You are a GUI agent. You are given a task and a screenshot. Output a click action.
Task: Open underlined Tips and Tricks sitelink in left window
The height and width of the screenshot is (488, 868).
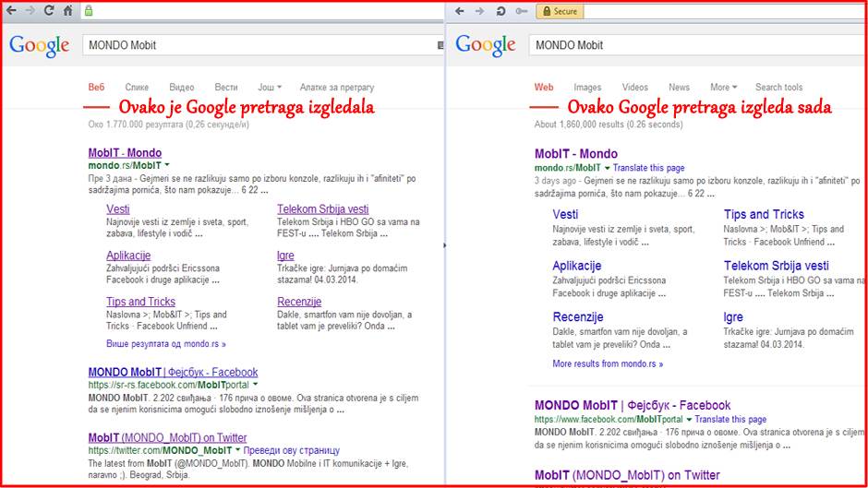pyautogui.click(x=140, y=302)
